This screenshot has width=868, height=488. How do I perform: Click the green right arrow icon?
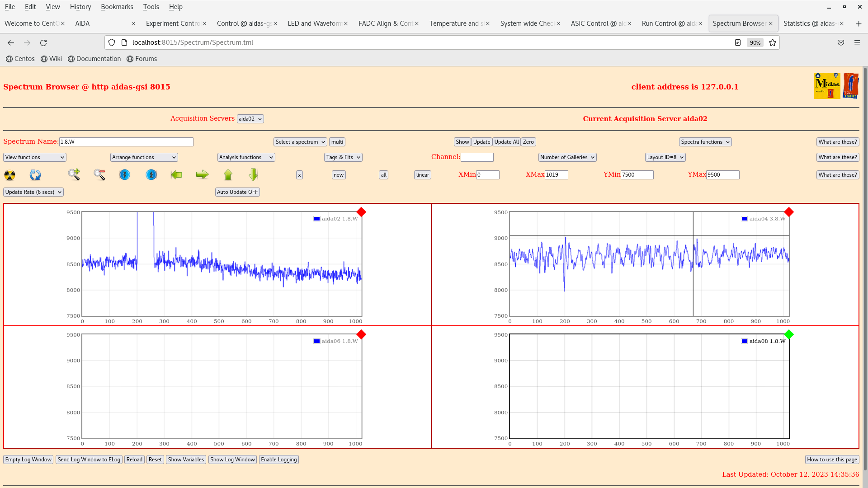202,174
